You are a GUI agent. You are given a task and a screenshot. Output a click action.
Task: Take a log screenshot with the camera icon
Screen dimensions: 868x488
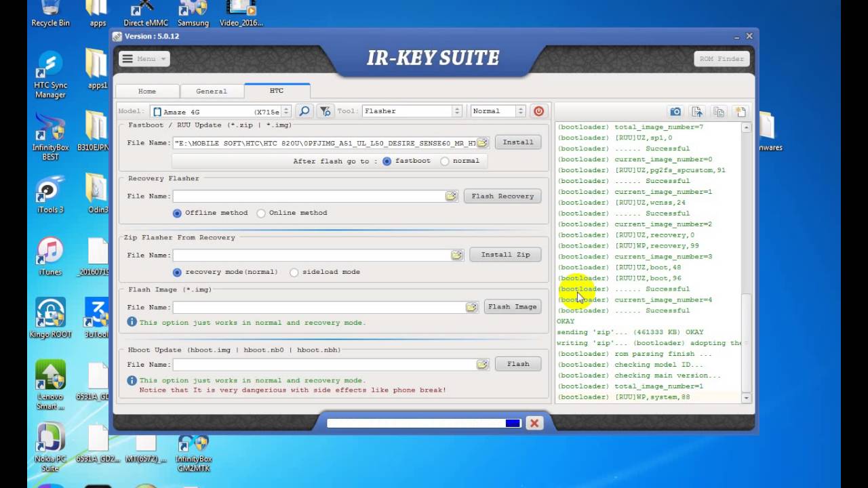(675, 112)
